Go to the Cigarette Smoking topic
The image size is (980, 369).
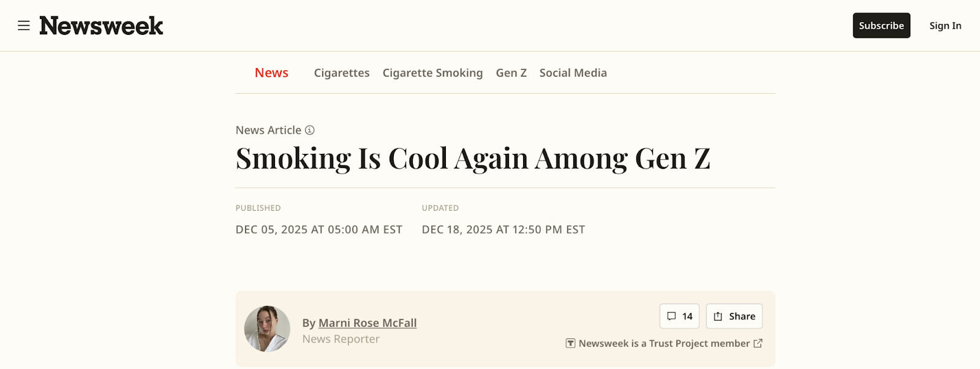tap(432, 73)
